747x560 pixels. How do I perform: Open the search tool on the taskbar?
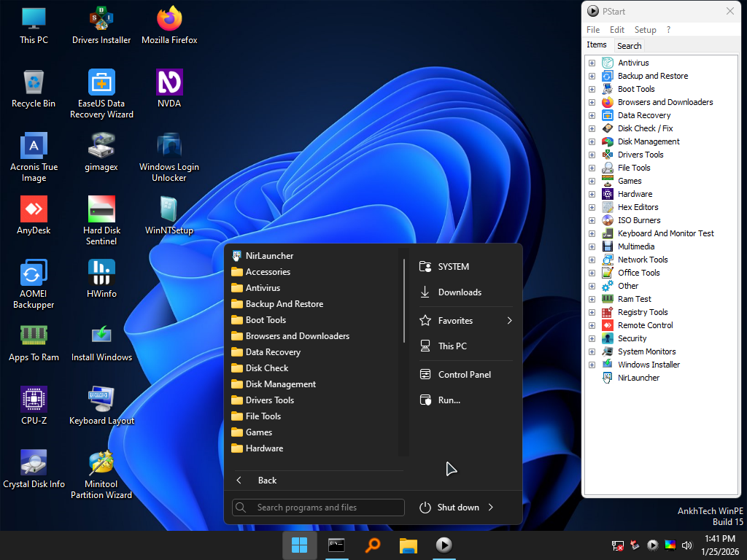click(x=372, y=545)
